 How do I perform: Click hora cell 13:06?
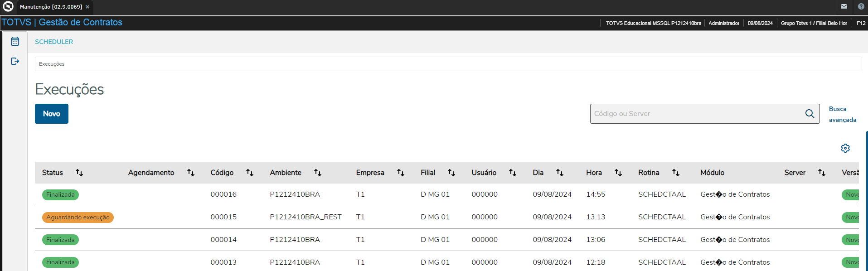coord(596,240)
